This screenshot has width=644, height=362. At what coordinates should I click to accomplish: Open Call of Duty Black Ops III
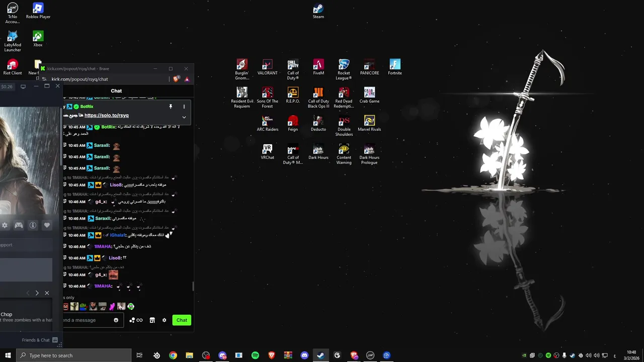coord(318,98)
